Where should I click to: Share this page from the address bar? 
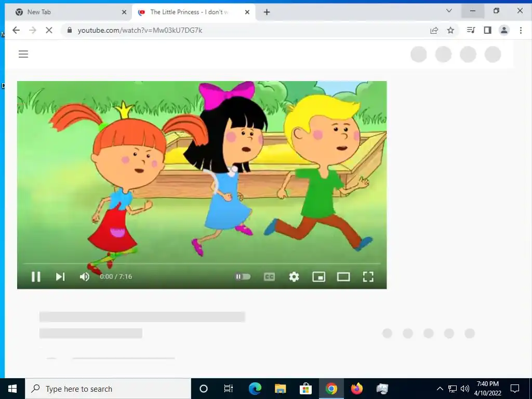pos(434,30)
